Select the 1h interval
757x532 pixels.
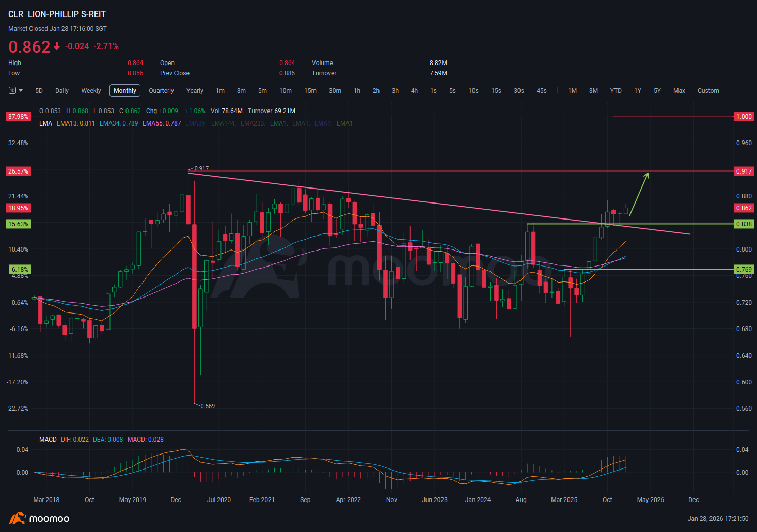[357, 91]
